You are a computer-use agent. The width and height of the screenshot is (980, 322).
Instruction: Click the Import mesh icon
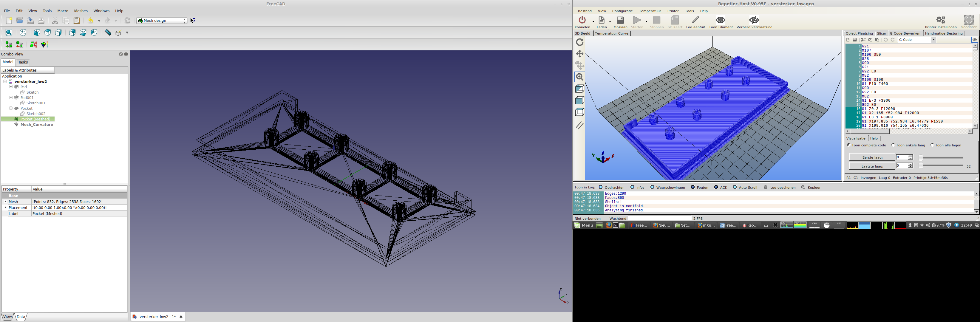(x=9, y=45)
